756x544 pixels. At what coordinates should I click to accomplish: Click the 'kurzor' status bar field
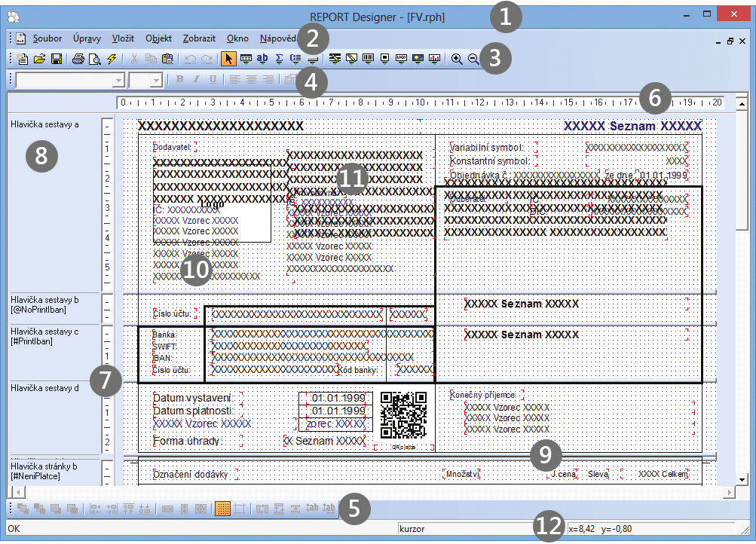[465, 529]
